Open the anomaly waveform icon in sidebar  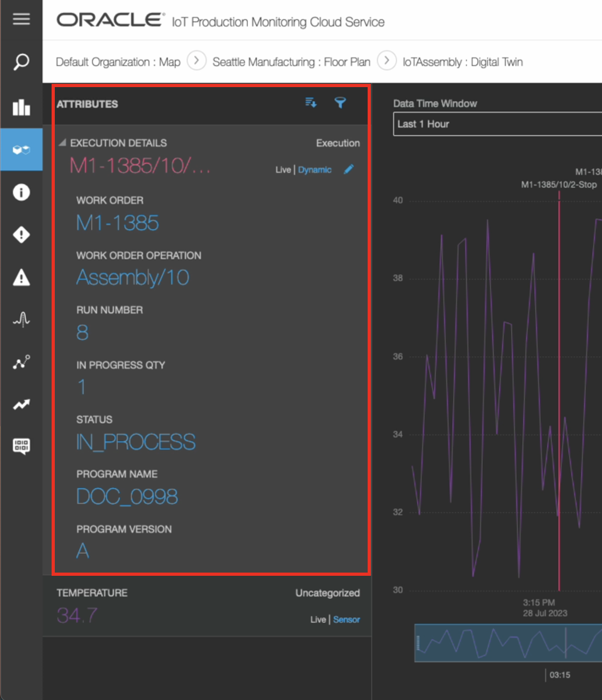point(21,319)
